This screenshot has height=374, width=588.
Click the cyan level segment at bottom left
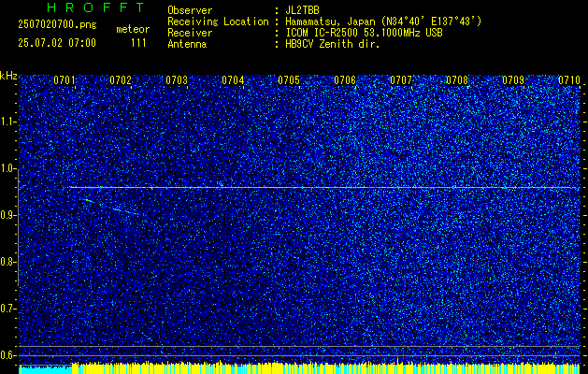coord(45,370)
